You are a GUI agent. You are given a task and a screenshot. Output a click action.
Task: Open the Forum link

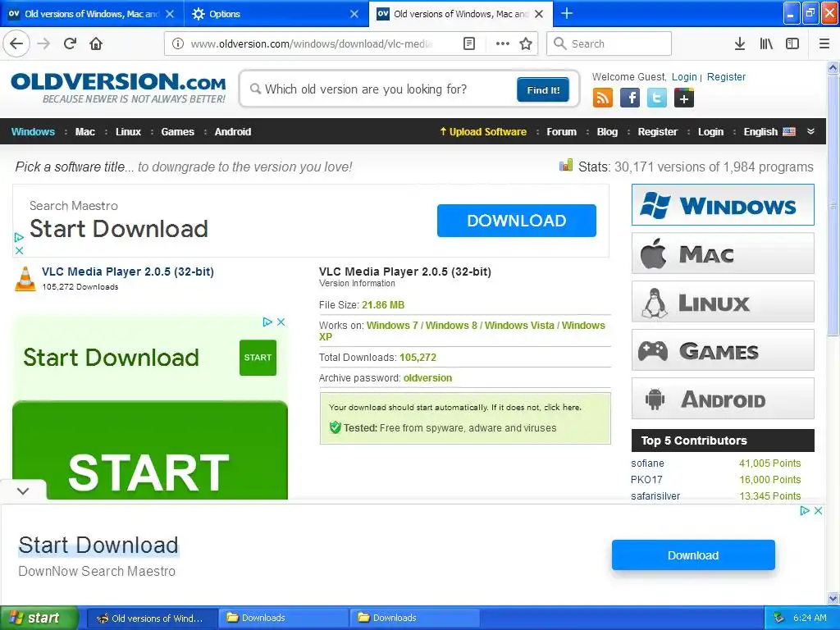click(x=561, y=132)
